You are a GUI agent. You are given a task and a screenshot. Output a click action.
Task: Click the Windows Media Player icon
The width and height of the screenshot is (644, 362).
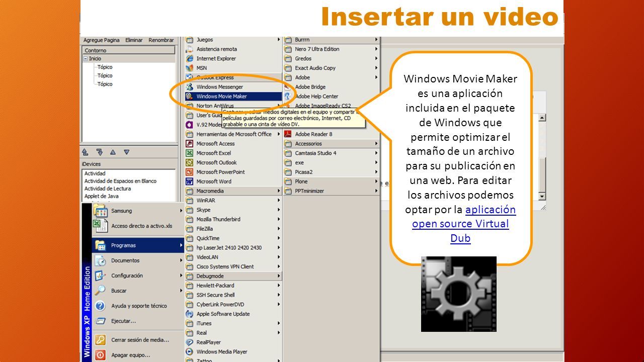[x=190, y=352]
